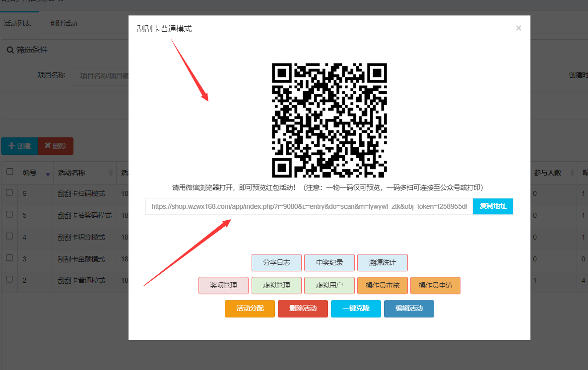Sort by the 编号 column arrow

point(48,174)
